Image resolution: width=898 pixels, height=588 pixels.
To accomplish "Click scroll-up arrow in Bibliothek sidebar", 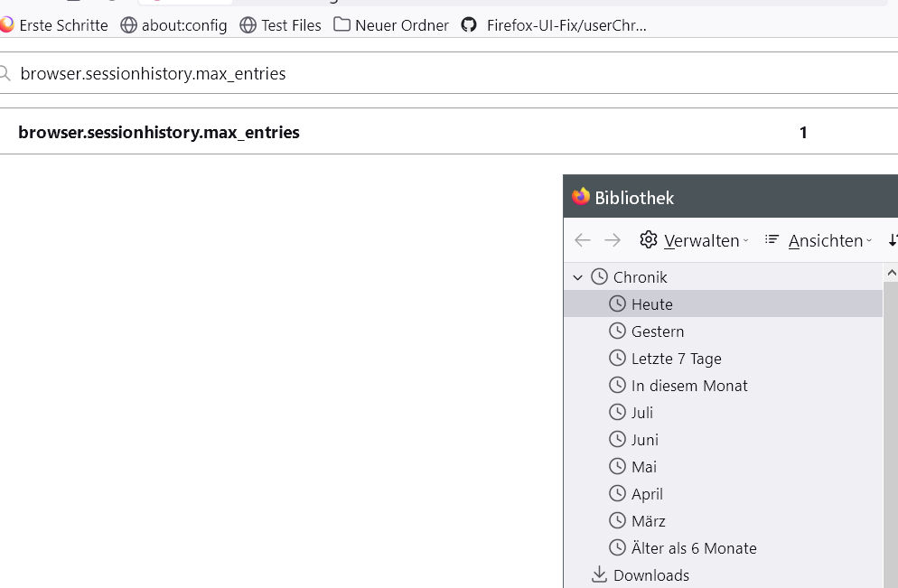I will coord(891,272).
